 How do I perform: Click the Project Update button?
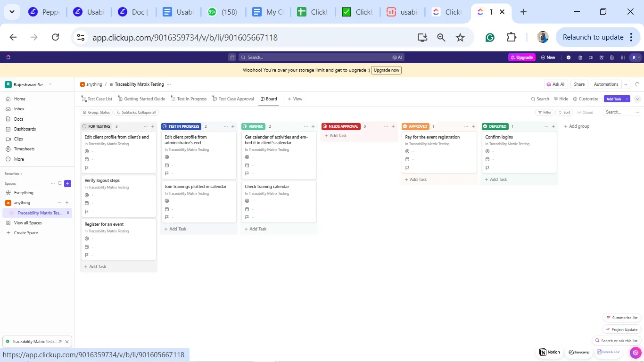tap(622, 329)
